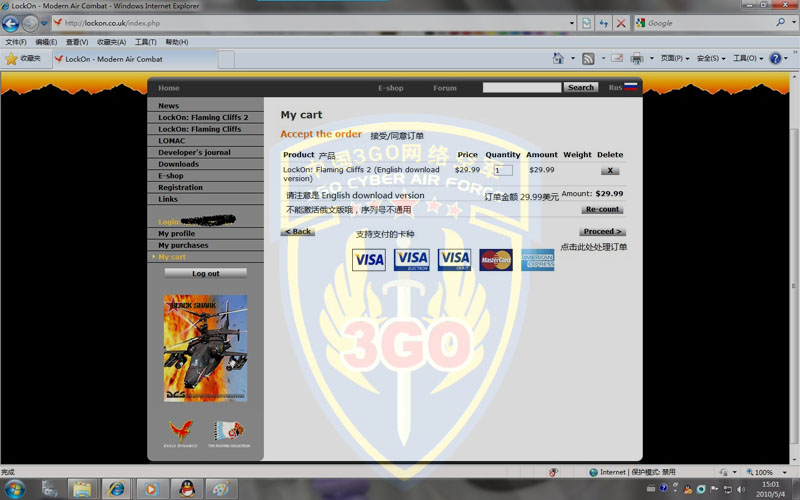The height and width of the screenshot is (500, 800).
Task: Open folder Explorer icon in taskbar
Action: pyautogui.click(x=82, y=489)
